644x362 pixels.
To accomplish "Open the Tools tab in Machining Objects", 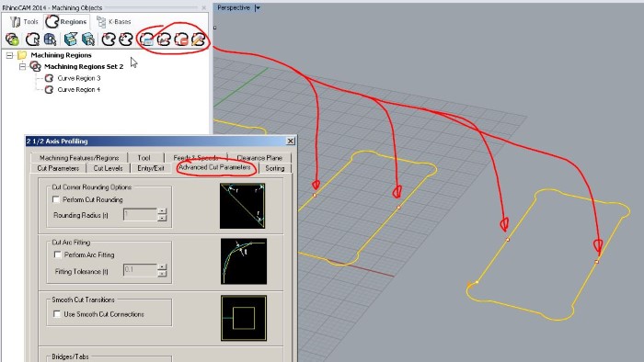I will click(24, 22).
